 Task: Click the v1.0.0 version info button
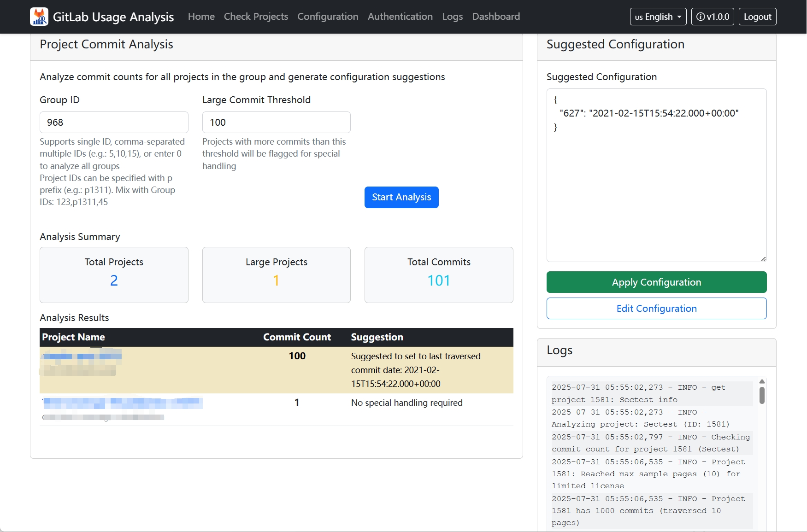713,17
